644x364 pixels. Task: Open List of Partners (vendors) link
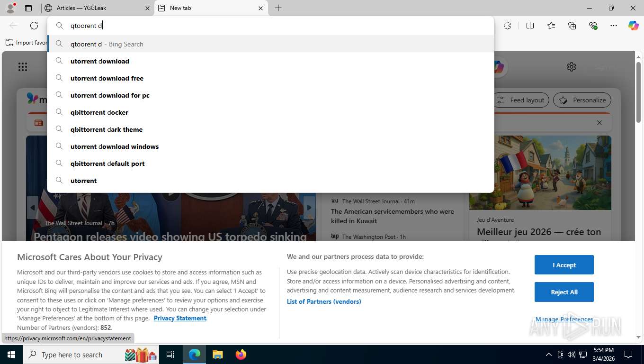(324, 301)
